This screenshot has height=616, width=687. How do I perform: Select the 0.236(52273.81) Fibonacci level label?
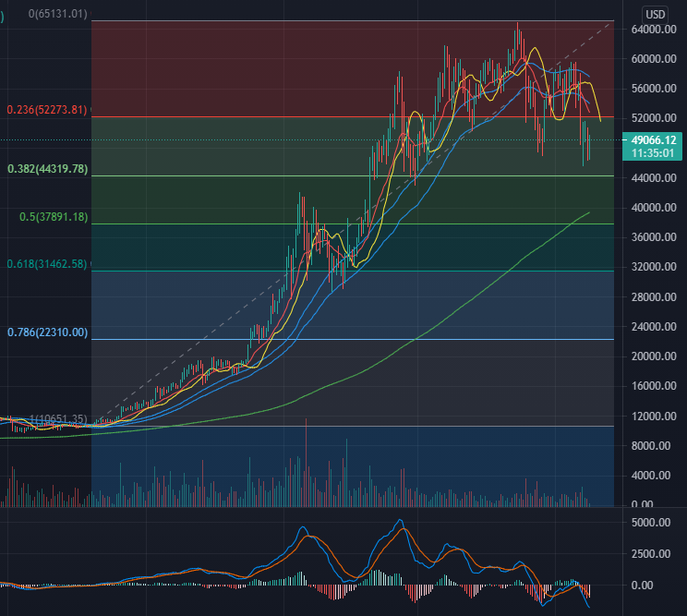click(47, 110)
